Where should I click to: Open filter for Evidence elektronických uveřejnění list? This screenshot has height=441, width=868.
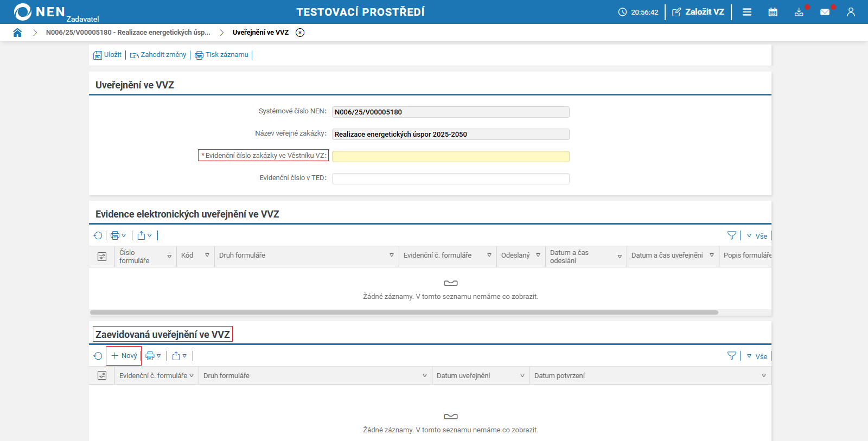732,235
